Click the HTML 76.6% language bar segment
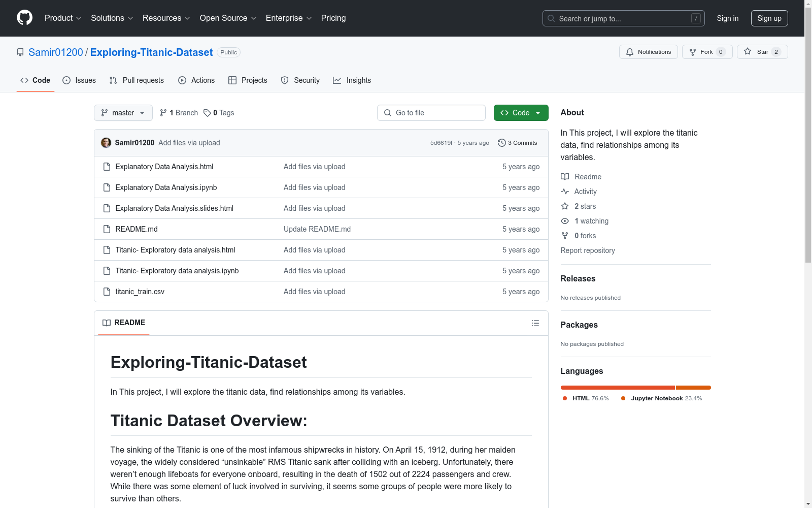The height and width of the screenshot is (508, 812). coord(618,388)
